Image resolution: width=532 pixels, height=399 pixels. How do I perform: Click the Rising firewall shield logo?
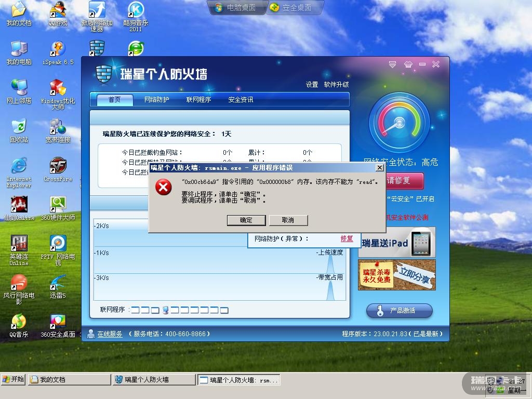pos(104,74)
